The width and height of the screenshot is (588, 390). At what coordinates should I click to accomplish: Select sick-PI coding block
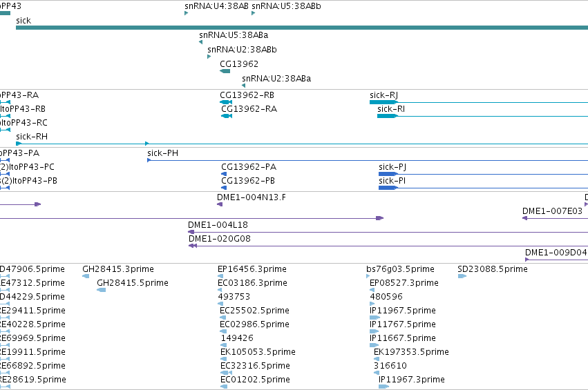click(388, 188)
